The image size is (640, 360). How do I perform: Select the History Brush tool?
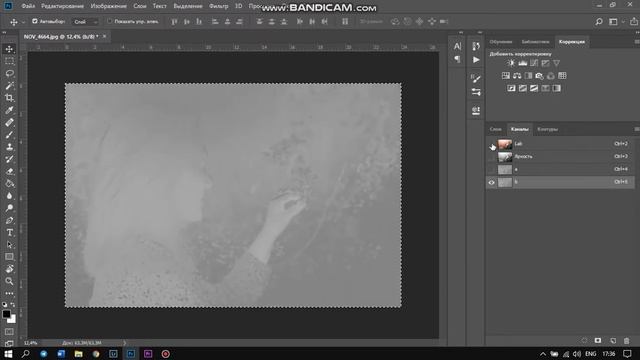9,159
